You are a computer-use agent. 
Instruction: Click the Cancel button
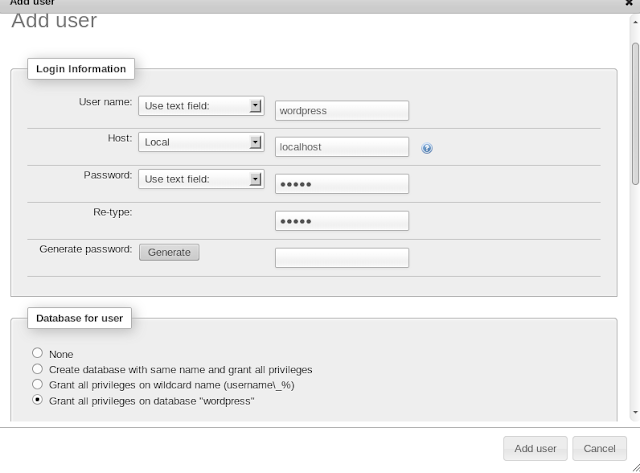tap(599, 449)
